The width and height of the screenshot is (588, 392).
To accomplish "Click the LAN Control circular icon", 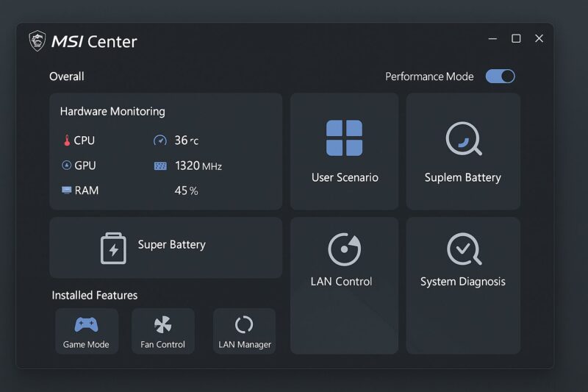I will click(x=344, y=249).
